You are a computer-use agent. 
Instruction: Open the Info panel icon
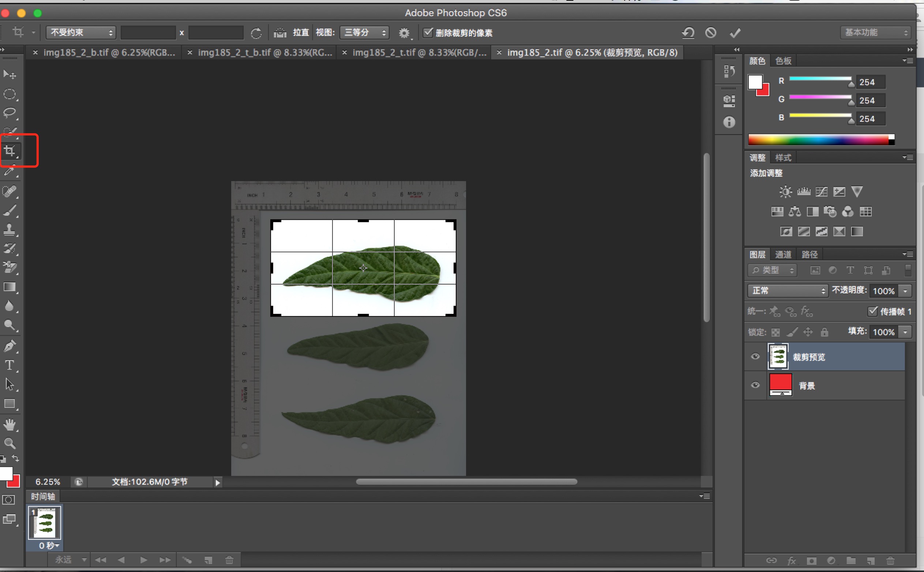point(729,122)
